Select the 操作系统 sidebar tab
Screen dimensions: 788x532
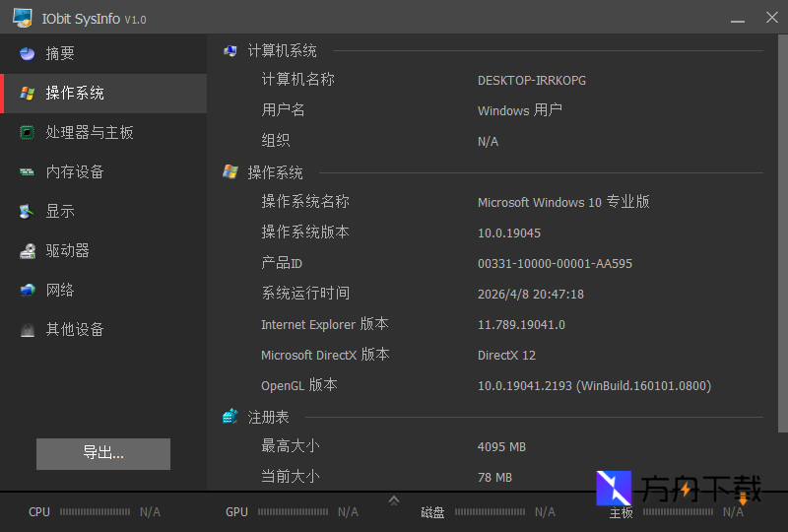click(103, 93)
